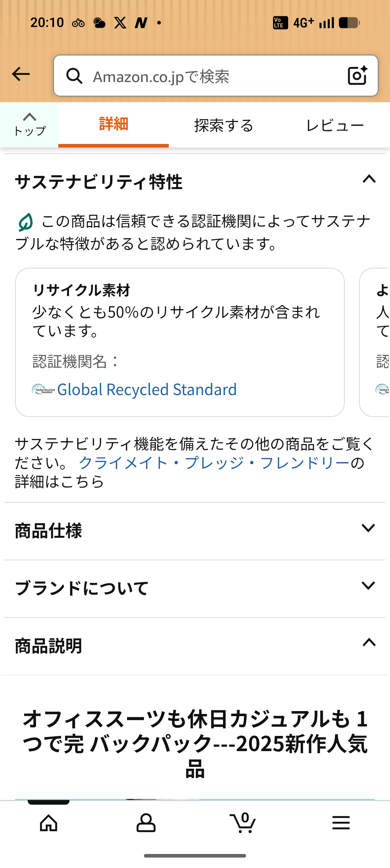Collapse the サステナビリティ特性 section
Viewport: 390px width, 868px height.
[369, 179]
